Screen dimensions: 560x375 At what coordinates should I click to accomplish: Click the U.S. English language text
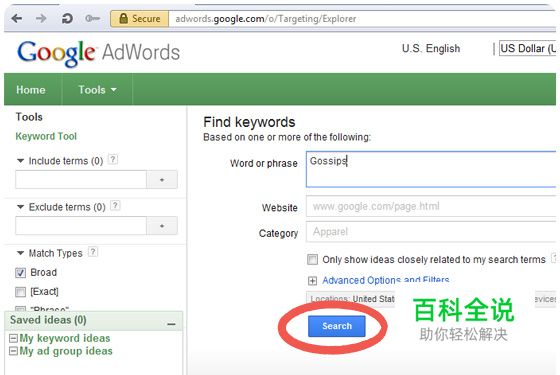(431, 49)
